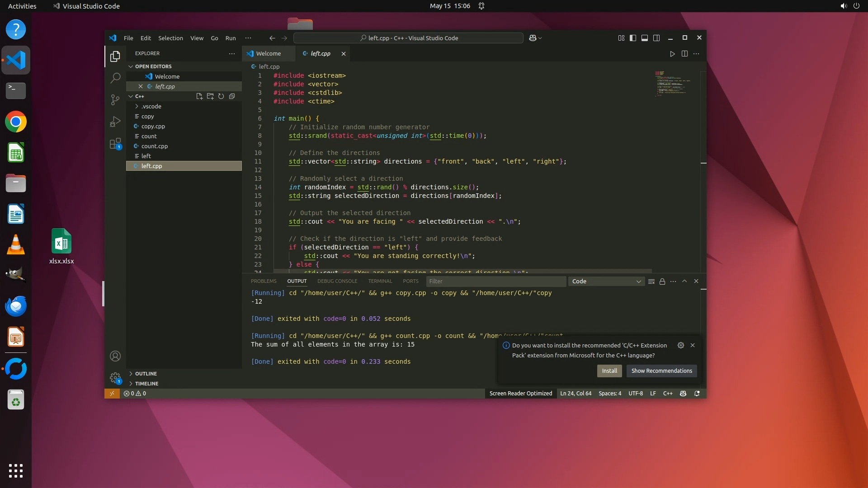This screenshot has height=488, width=868.
Task: Open the Source Control view
Action: 115,99
